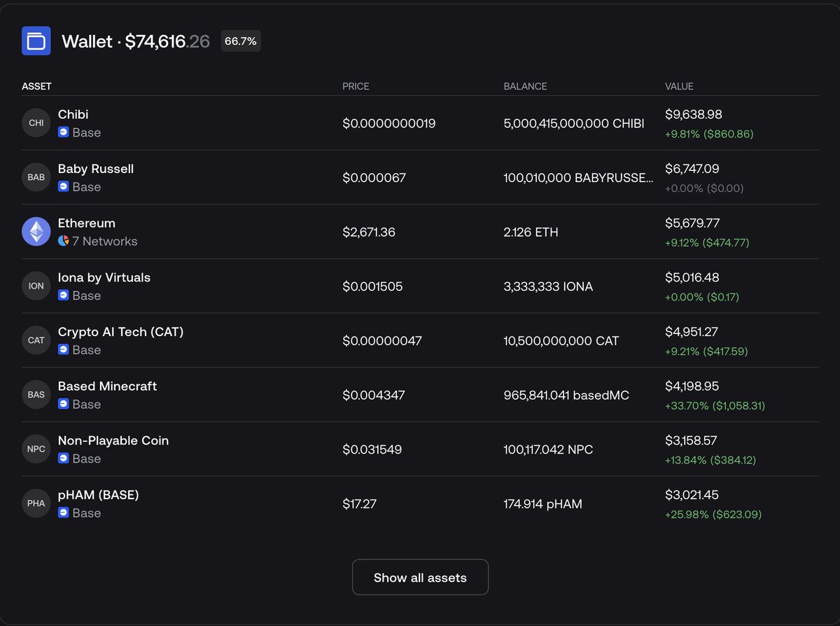Click balance 5,000,415,000,000 CHIBI

(x=574, y=123)
